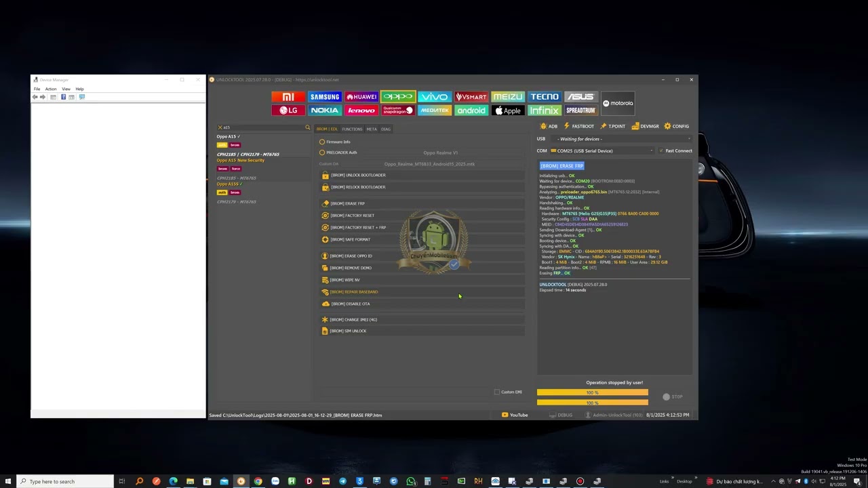Viewport: 868px width, 488px height.
Task: Open the CONFIG settings
Action: [x=677, y=126]
